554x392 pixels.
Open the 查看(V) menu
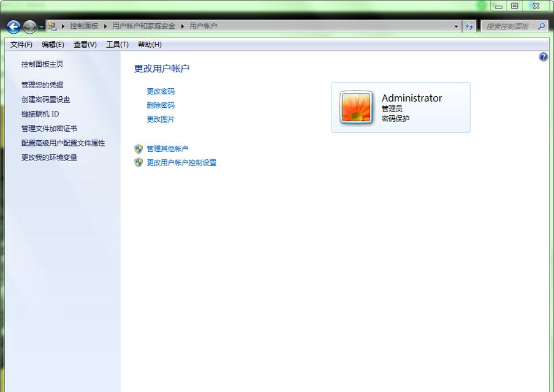85,44
